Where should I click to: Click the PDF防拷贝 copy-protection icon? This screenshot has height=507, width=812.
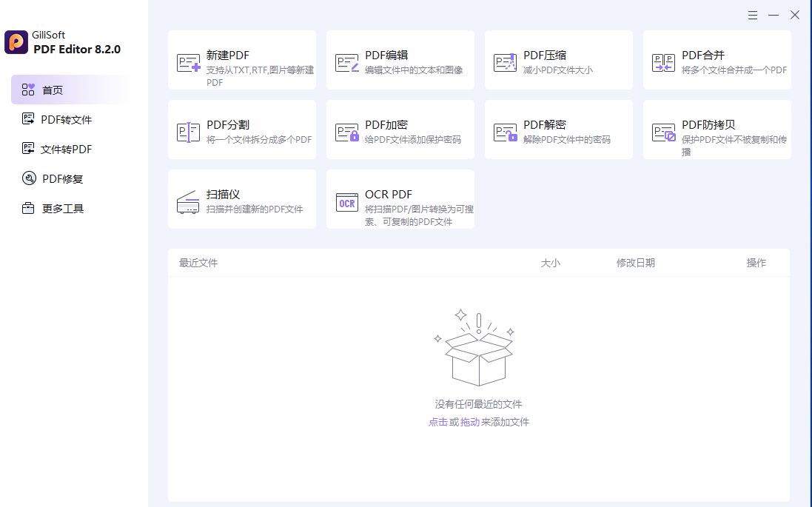point(664,132)
